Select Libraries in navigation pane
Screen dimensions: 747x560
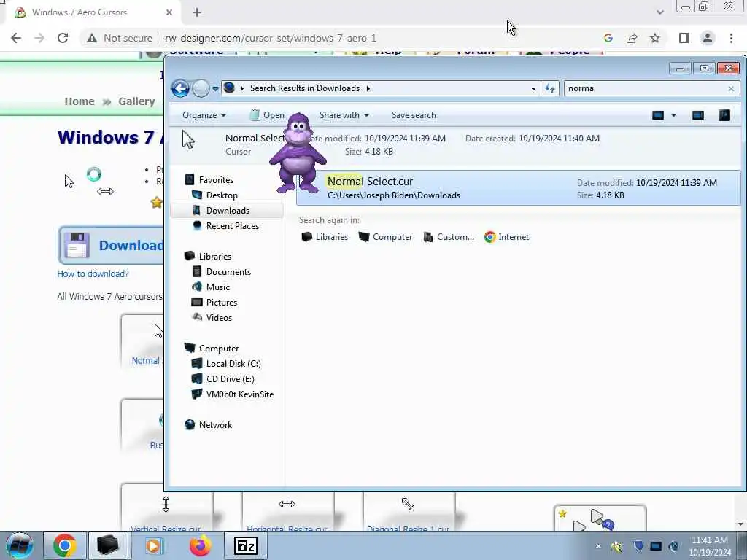tap(215, 256)
